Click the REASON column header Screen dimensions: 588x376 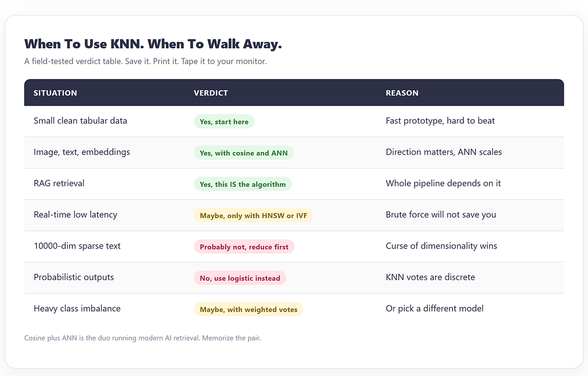tap(402, 93)
